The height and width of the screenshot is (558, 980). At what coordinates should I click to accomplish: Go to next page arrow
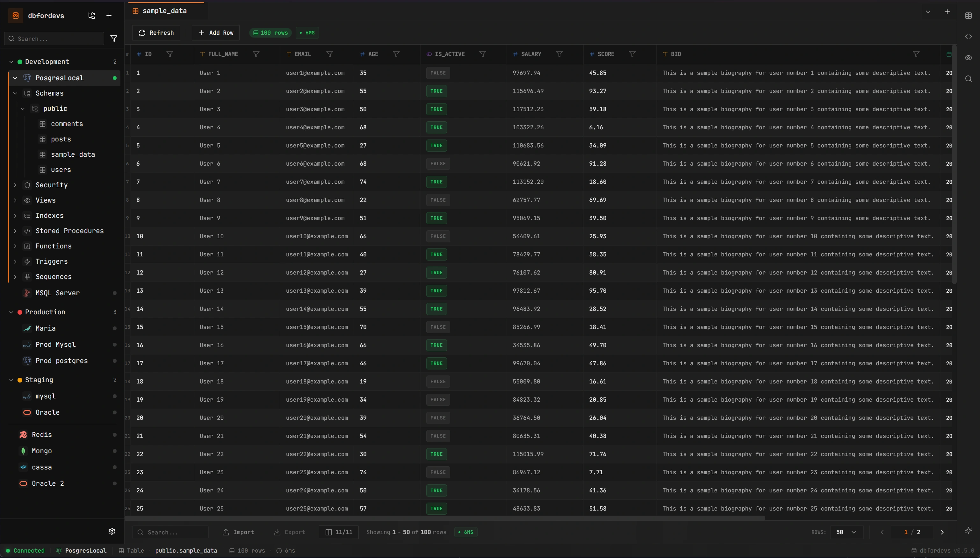[x=942, y=532]
